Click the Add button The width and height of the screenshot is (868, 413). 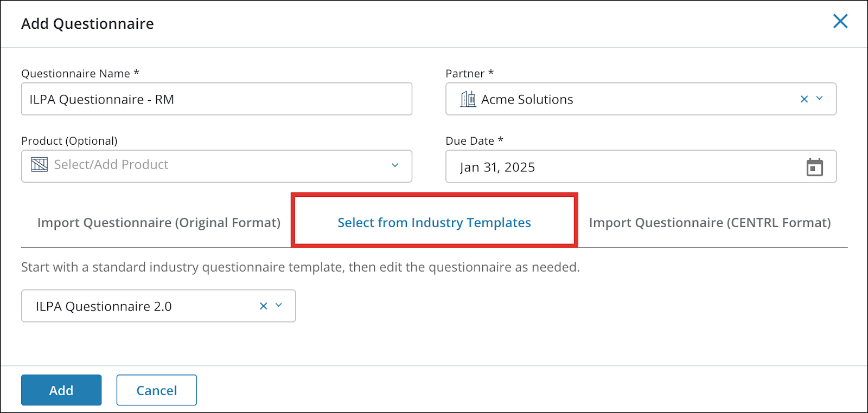pyautogui.click(x=61, y=390)
